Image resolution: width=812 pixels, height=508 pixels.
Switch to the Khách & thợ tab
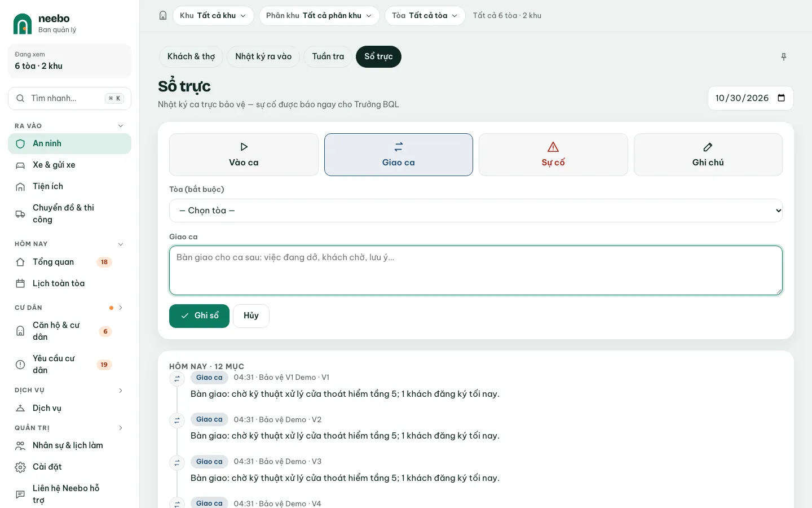point(191,56)
